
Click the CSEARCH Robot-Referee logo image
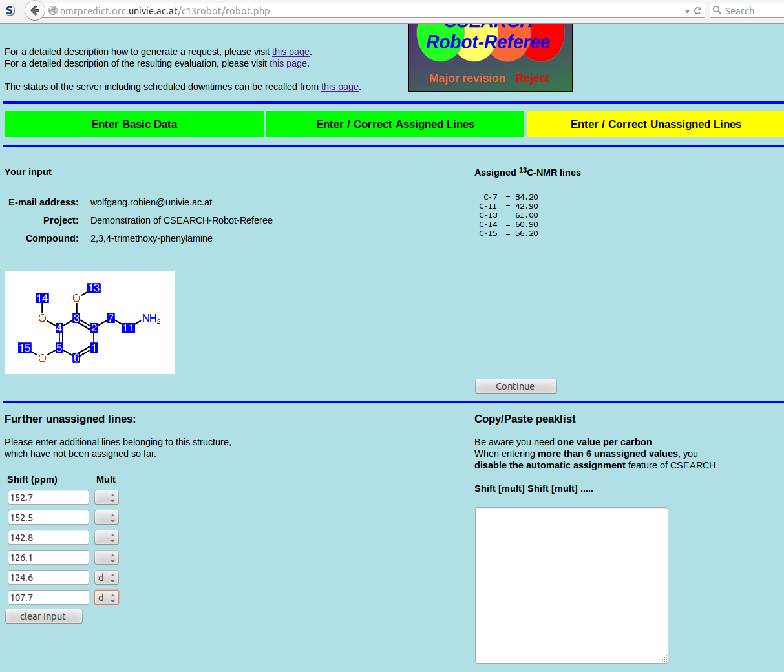point(490,57)
